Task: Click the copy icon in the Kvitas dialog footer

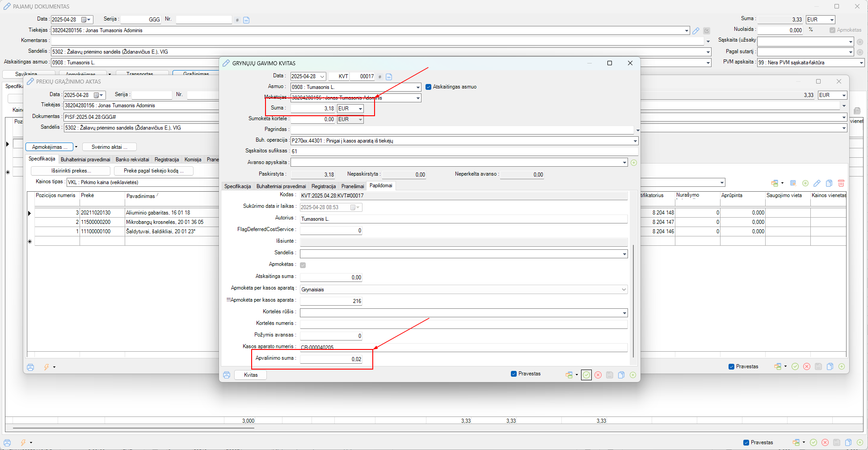Action: pos(621,375)
